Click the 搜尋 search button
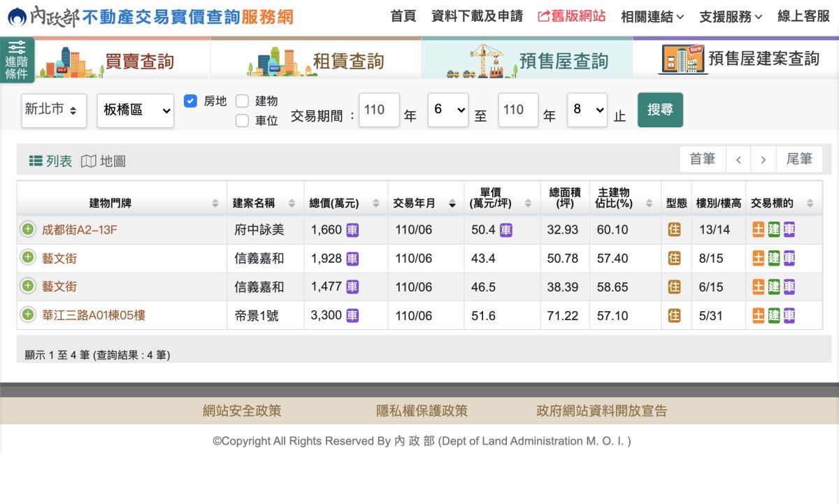The width and height of the screenshot is (839, 504). pyautogui.click(x=660, y=110)
